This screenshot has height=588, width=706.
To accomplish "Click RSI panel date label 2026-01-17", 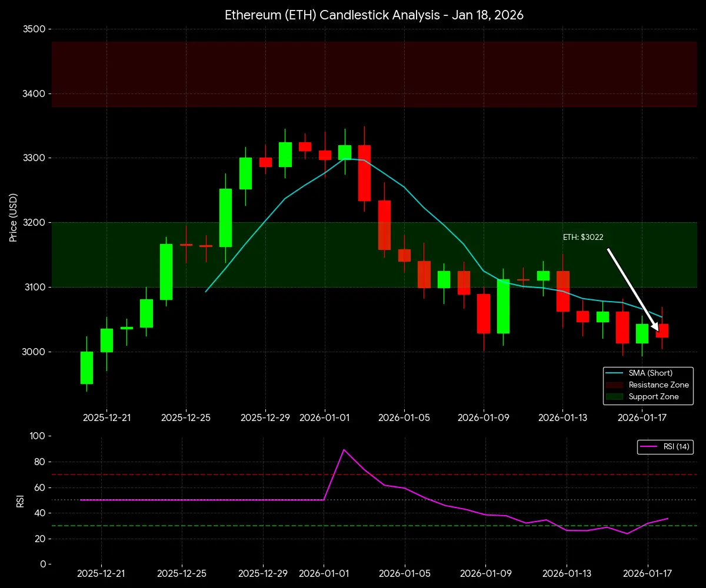I will pos(648,574).
